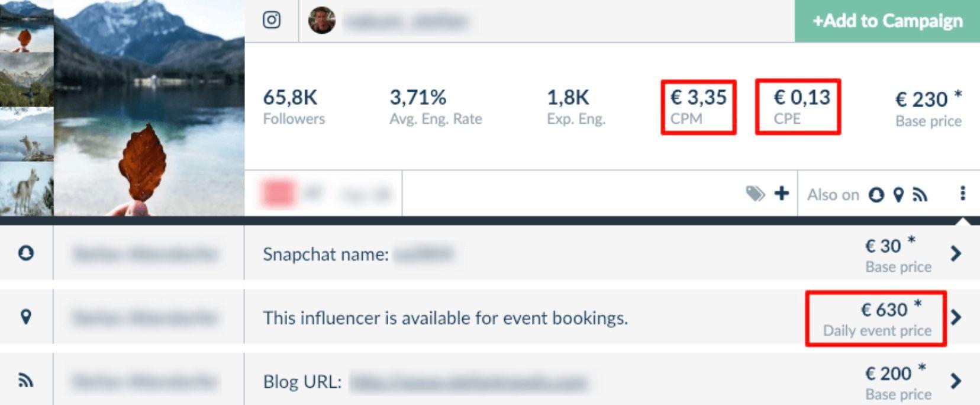Expand the Blog URL row chevron

(x=956, y=381)
